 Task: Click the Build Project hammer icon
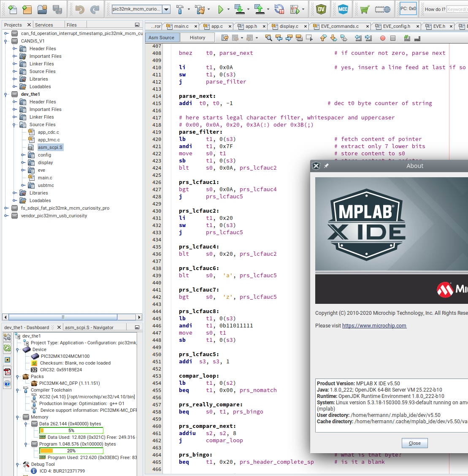click(x=180, y=9)
